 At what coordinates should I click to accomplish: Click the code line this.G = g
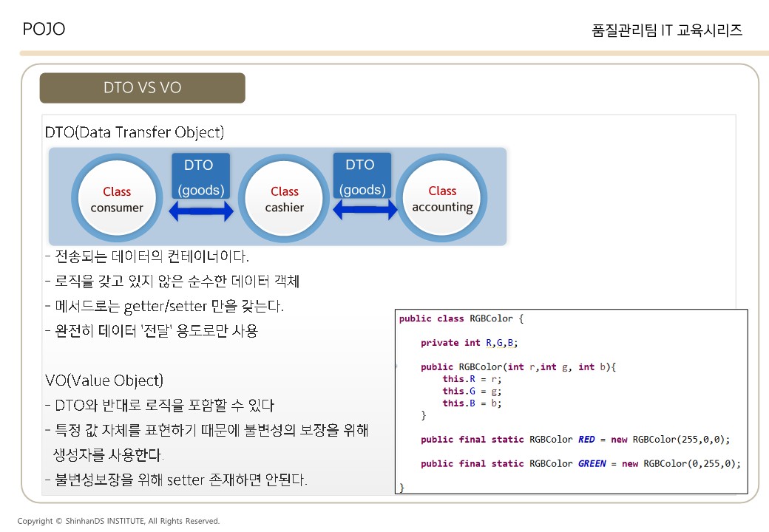[472, 392]
